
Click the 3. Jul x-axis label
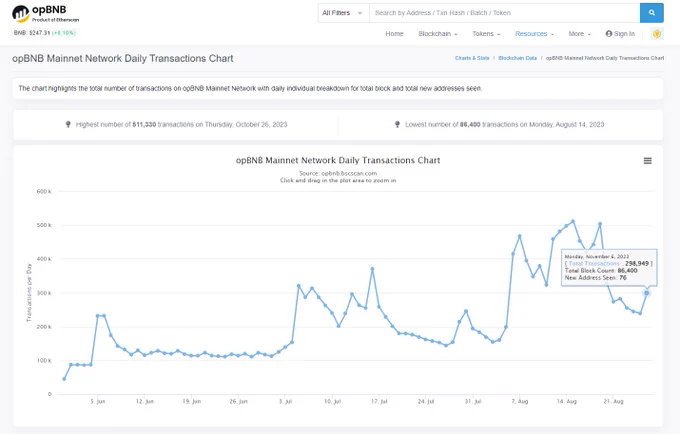285,402
